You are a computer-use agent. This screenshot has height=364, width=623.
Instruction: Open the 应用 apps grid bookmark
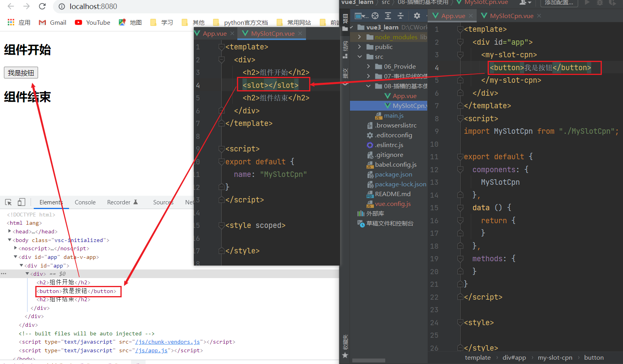[x=19, y=22]
